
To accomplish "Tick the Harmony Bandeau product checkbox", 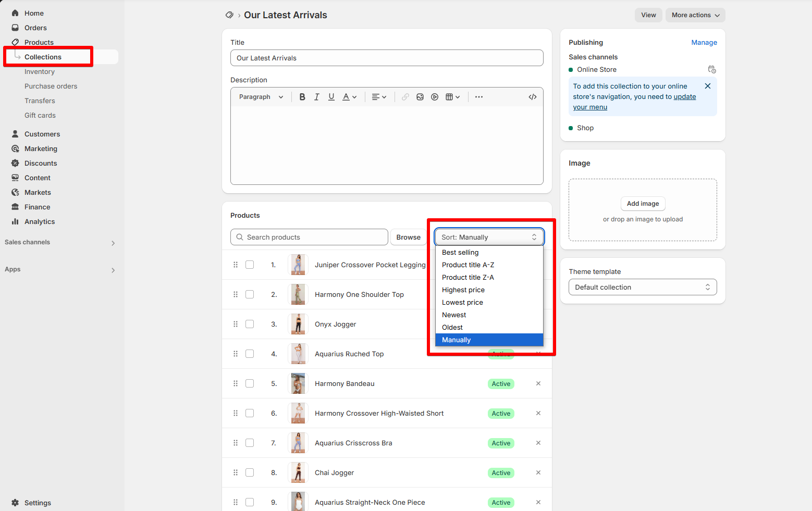I will (x=250, y=383).
